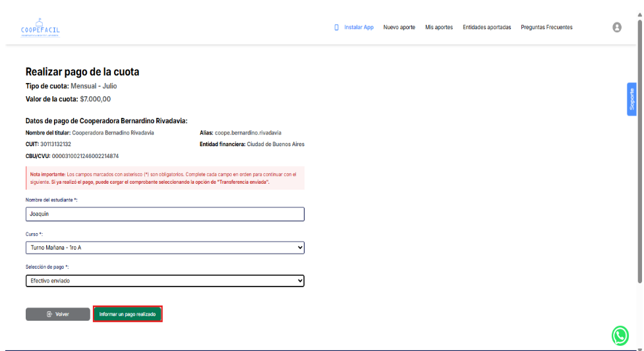This screenshot has width=644, height=351.
Task: Click the CoopeFacil logo
Action: click(40, 28)
